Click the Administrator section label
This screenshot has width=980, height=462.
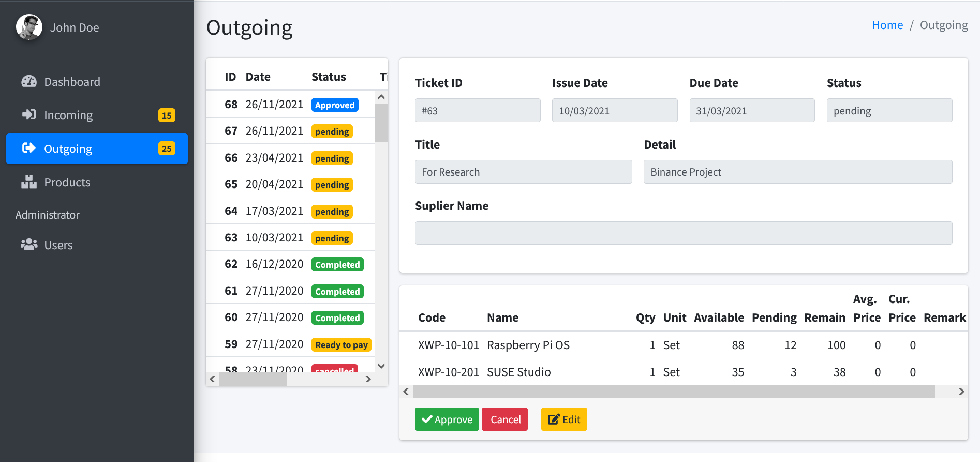point(48,215)
